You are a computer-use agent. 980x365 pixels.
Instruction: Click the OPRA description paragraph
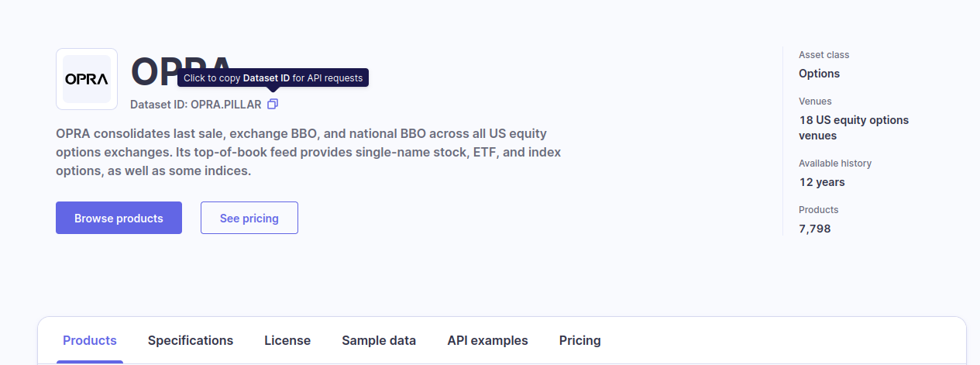[x=308, y=152]
